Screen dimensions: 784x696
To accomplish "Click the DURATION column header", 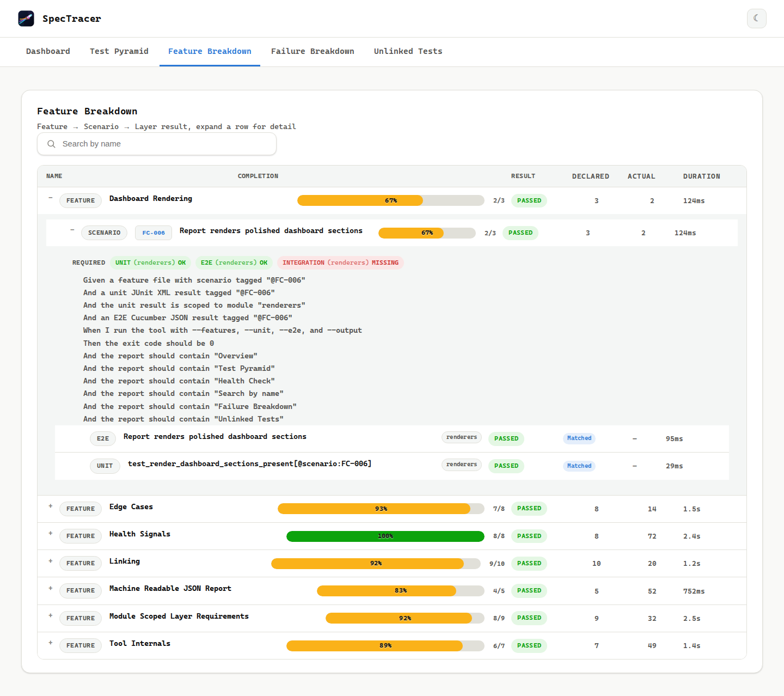I will pyautogui.click(x=702, y=176).
